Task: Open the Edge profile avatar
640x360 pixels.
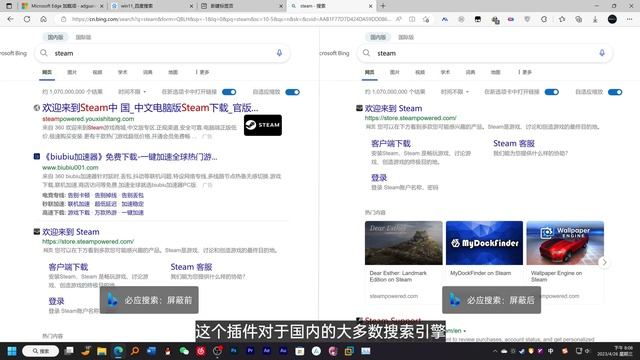Action: [x=612, y=19]
